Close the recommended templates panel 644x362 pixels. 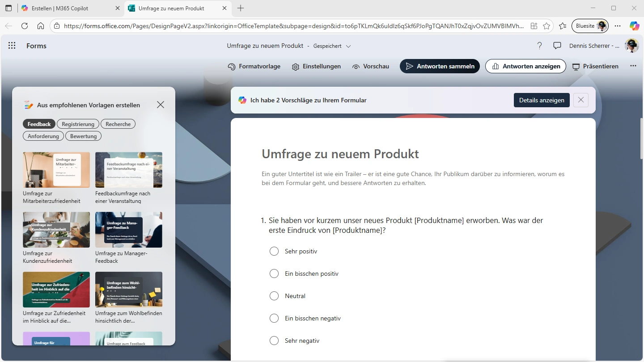point(161,105)
